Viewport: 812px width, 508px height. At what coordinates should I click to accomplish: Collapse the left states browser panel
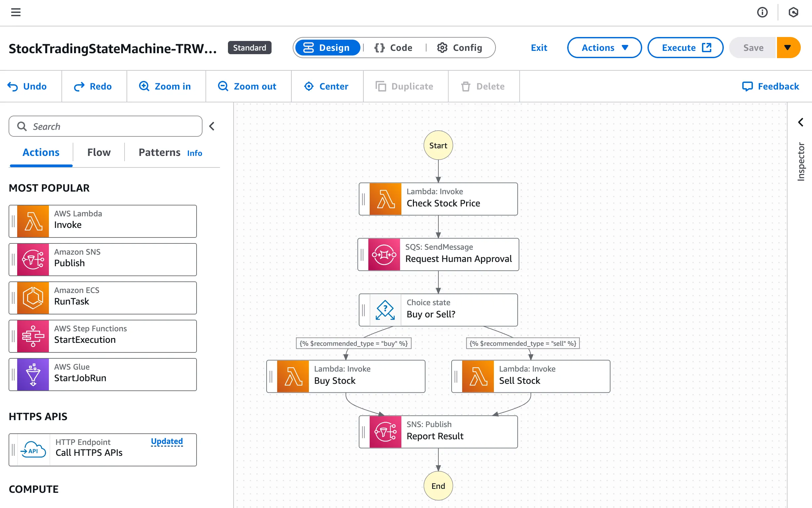tap(212, 126)
